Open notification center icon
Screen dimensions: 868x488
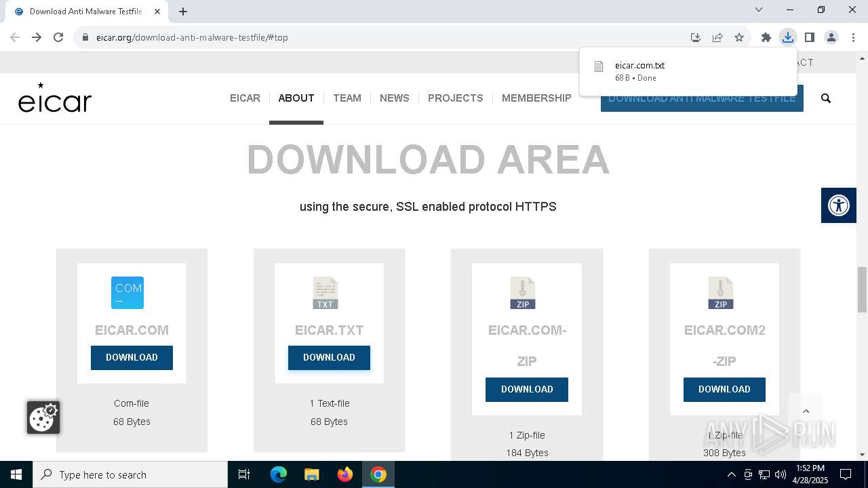(846, 474)
